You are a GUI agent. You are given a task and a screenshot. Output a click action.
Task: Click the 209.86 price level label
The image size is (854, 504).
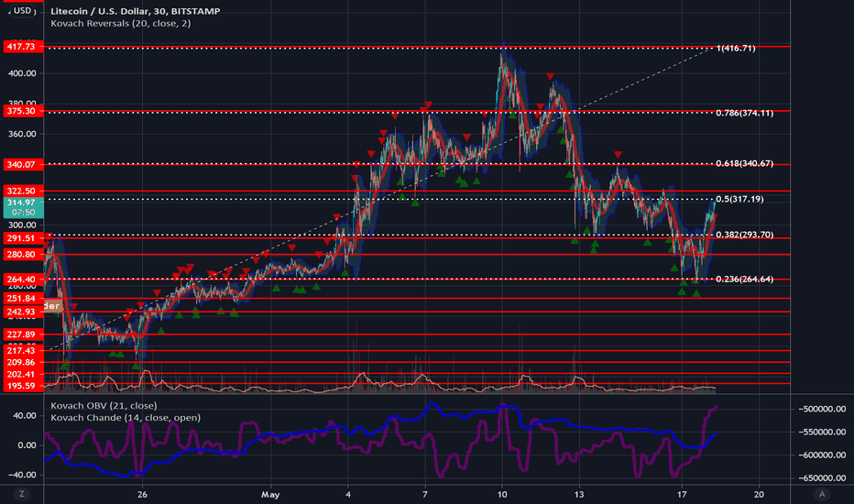click(22, 362)
